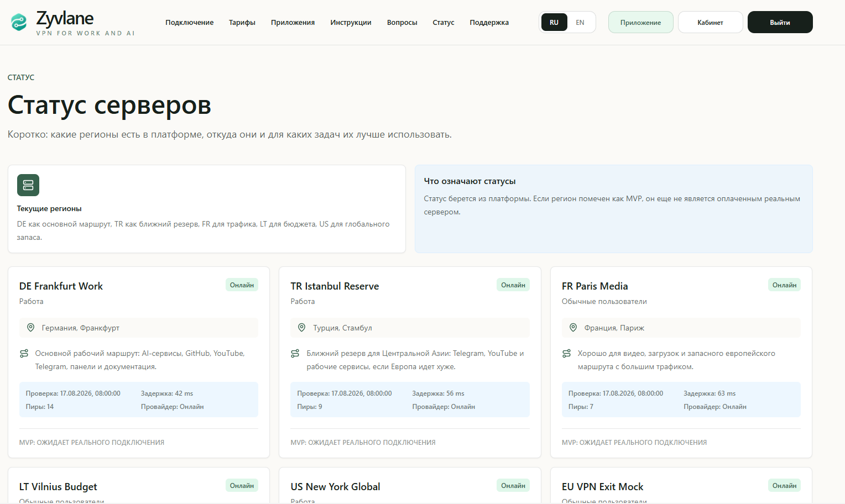Switch language to RU
The image size is (845, 504).
coord(554,23)
